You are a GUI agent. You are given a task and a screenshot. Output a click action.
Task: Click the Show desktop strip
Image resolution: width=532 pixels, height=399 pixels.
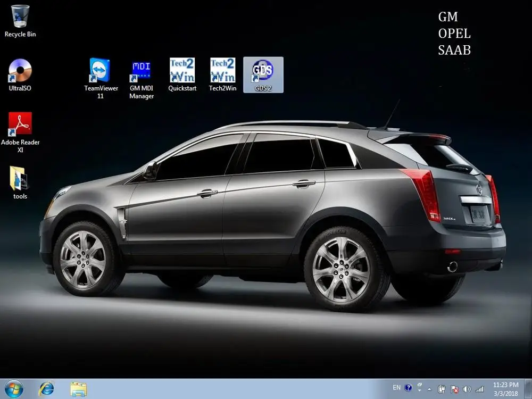click(x=529, y=389)
